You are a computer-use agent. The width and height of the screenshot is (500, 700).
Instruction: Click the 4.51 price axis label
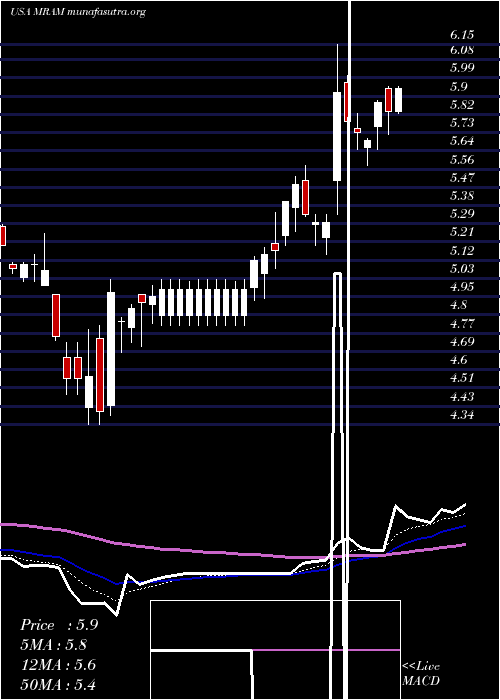pyautogui.click(x=462, y=378)
